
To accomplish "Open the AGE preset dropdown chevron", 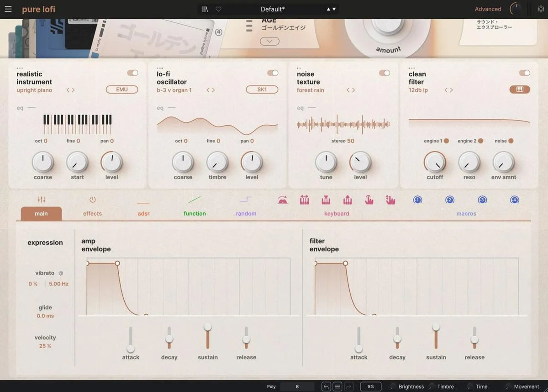I will [269, 41].
